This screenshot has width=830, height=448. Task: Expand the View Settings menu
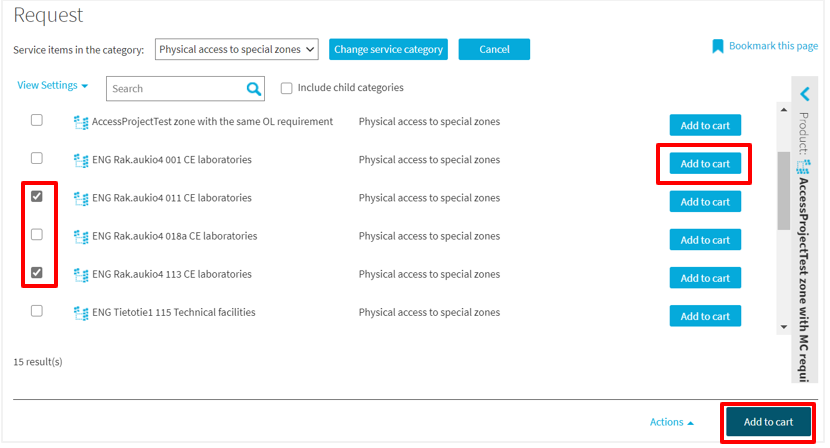point(52,86)
